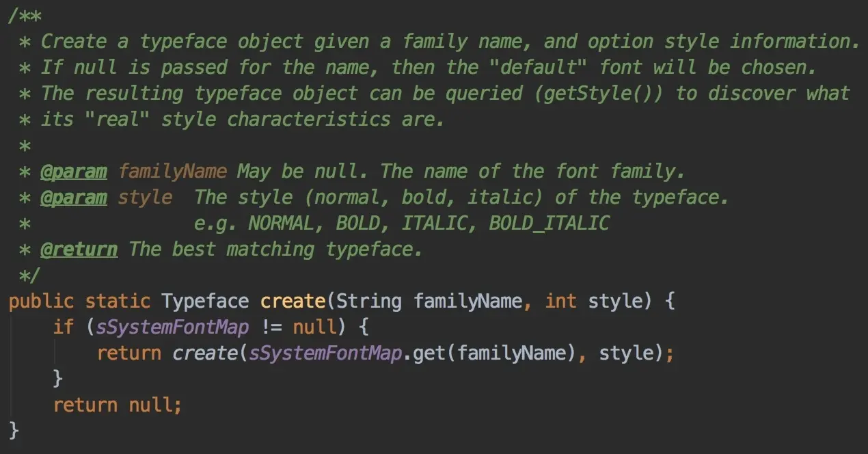Click the int keyword before style
The image size is (868, 454).
[560, 301]
